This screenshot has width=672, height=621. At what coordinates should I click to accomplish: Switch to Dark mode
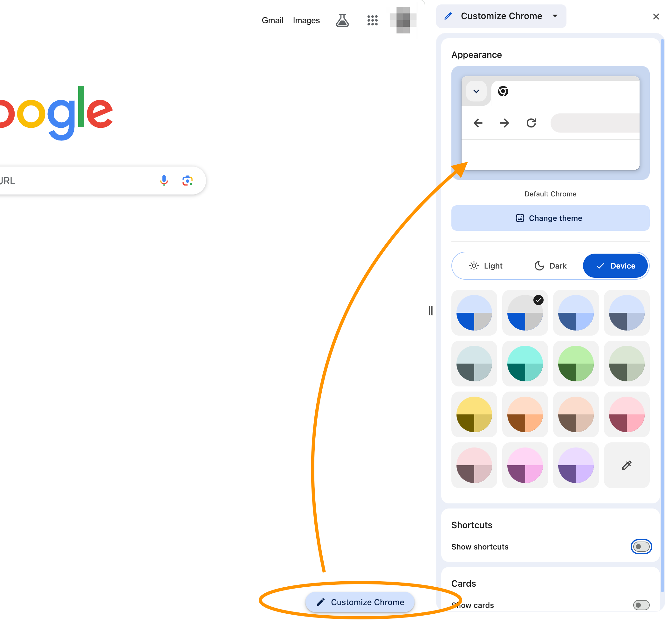click(x=550, y=266)
